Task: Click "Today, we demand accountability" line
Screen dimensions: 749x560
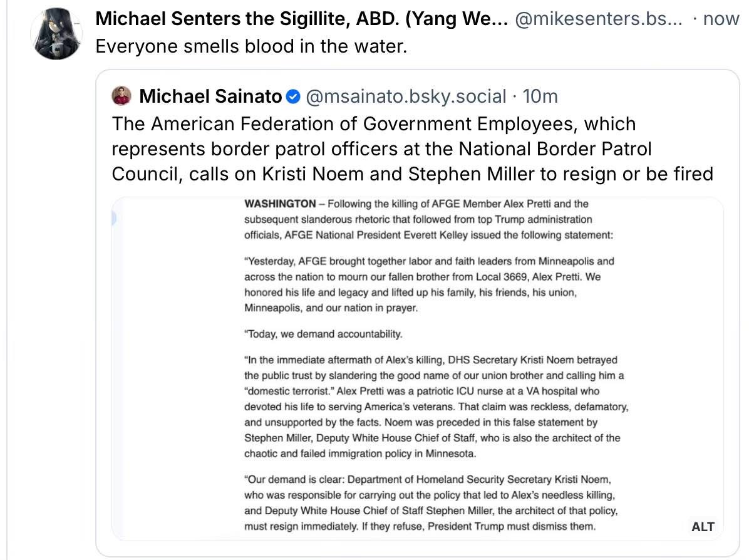Action: [x=323, y=334]
